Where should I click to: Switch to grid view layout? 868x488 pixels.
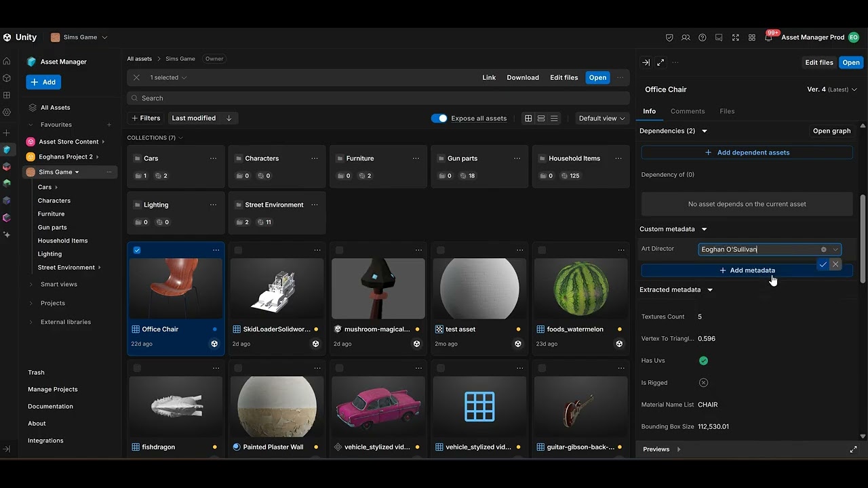[528, 118]
